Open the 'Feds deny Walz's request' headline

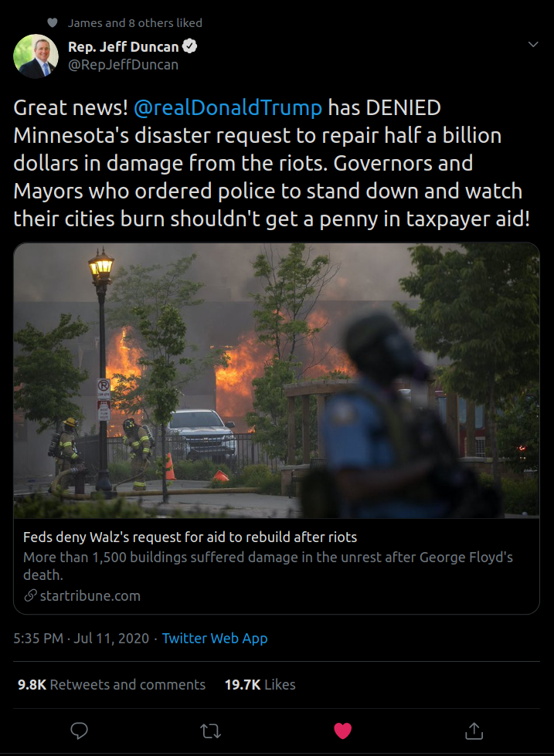(190, 537)
